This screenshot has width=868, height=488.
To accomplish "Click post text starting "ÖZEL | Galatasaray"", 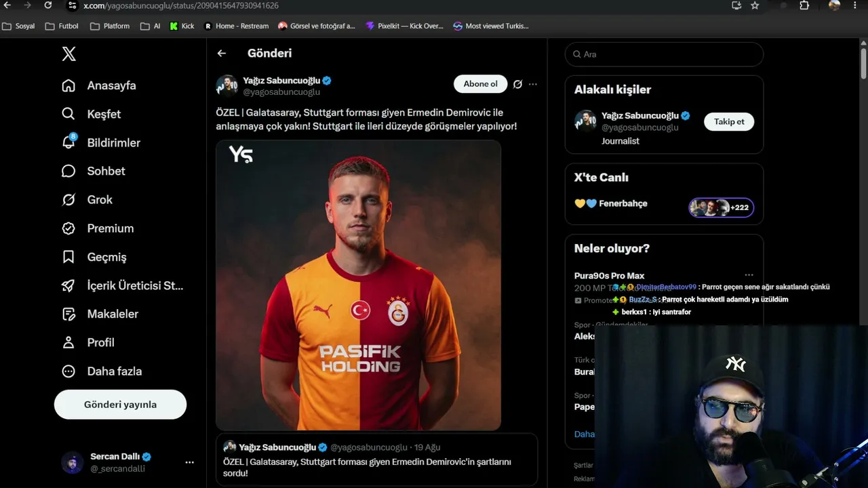I will [366, 119].
